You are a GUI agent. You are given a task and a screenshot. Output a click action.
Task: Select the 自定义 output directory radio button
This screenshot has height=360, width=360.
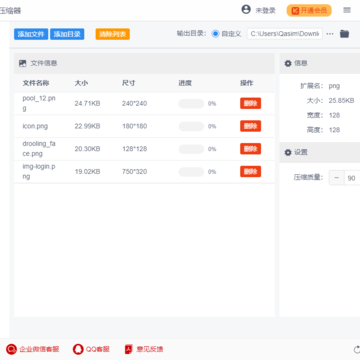[216, 34]
